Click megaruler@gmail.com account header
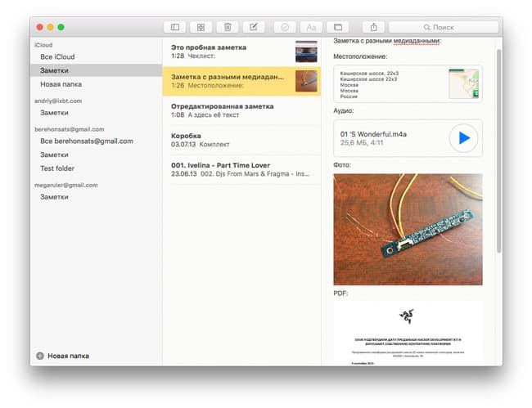532x408 pixels. click(x=65, y=185)
